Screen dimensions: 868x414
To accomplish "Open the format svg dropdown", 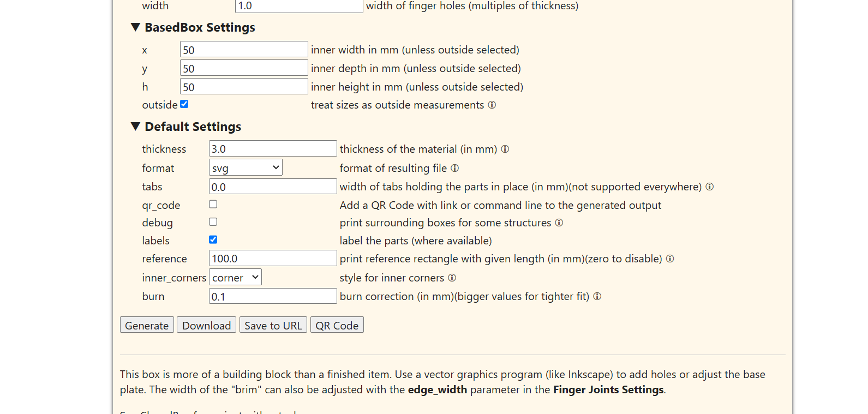I will click(246, 167).
